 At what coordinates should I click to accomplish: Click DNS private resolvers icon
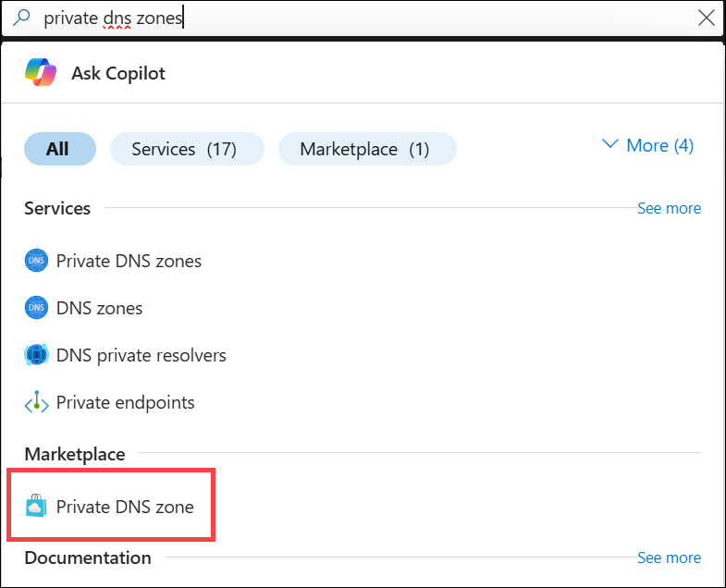tap(35, 355)
